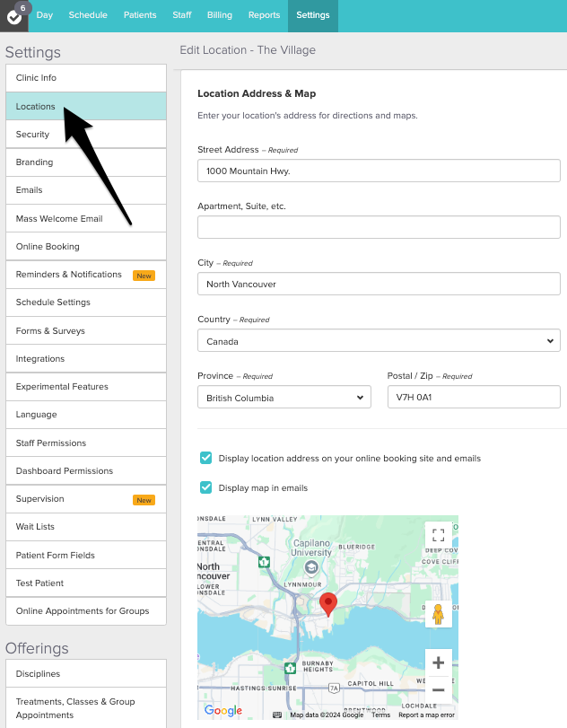Screen dimensions: 567x728
Task: Open Integrations settings
Action: 86,359
